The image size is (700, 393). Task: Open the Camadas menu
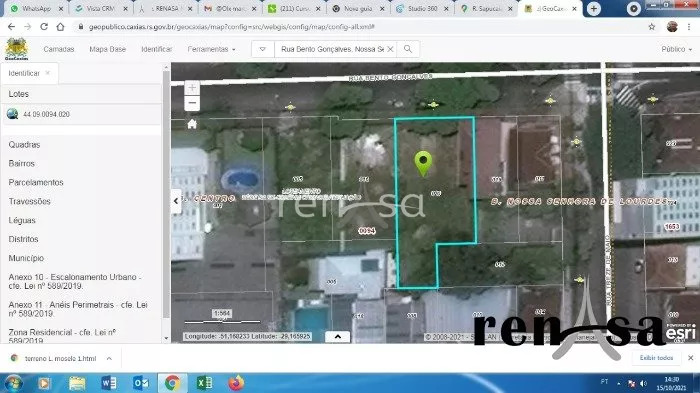59,49
